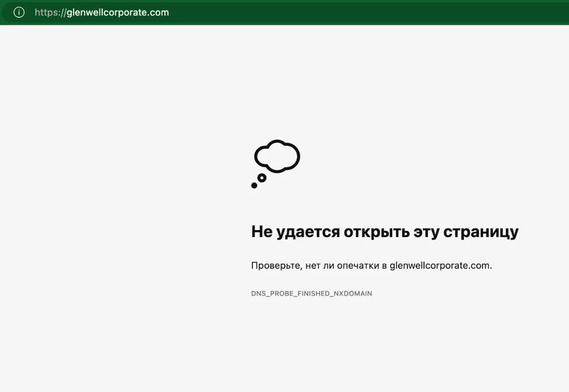The height and width of the screenshot is (392, 569).
Task: Click the heading "Не удается открыть эту страницу"
Action: click(385, 232)
